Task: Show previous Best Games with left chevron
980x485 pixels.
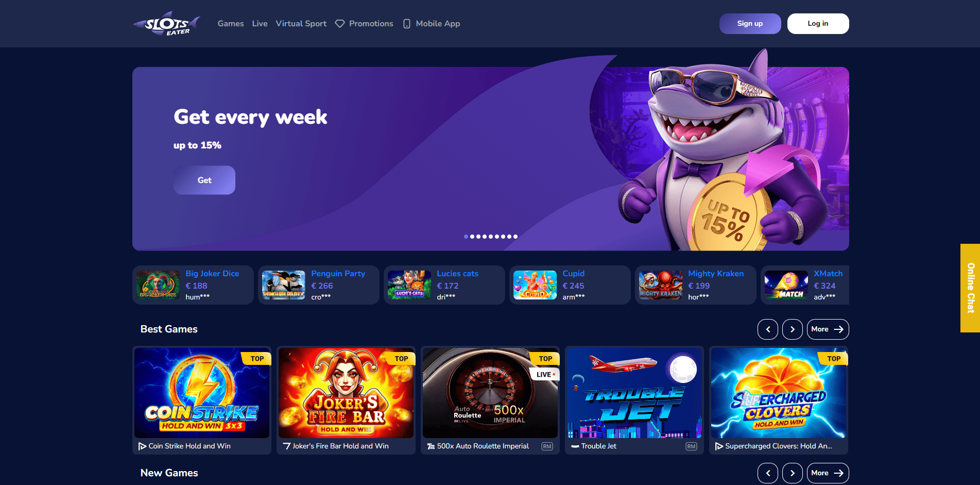Action: point(768,329)
